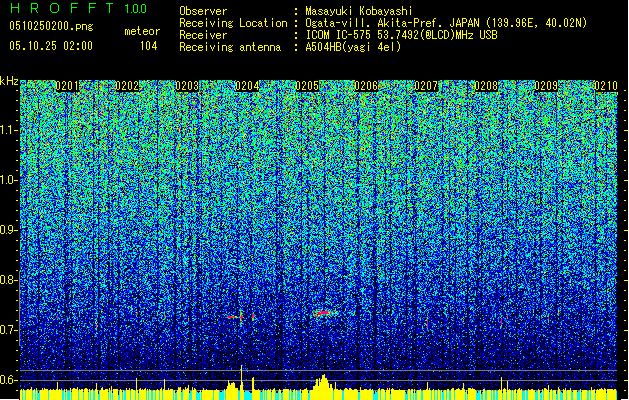
Task: Click the yellow power hump below 0205
Action: [x=323, y=382]
